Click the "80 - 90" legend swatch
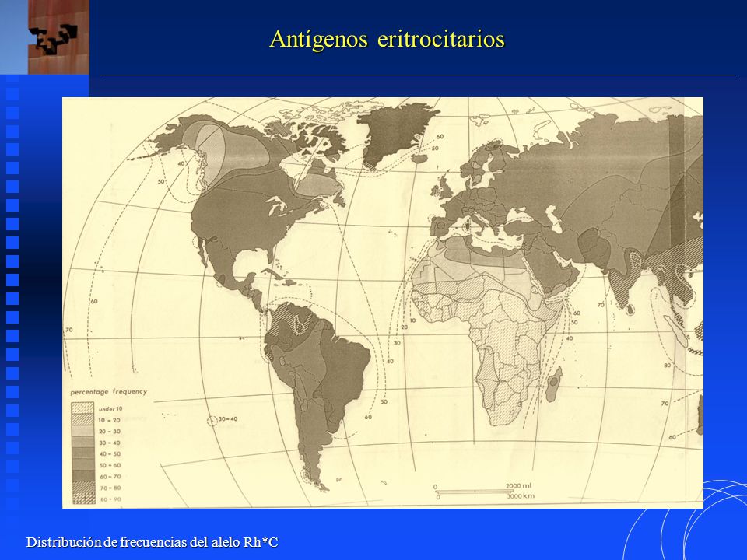747x560 pixels. point(82,499)
